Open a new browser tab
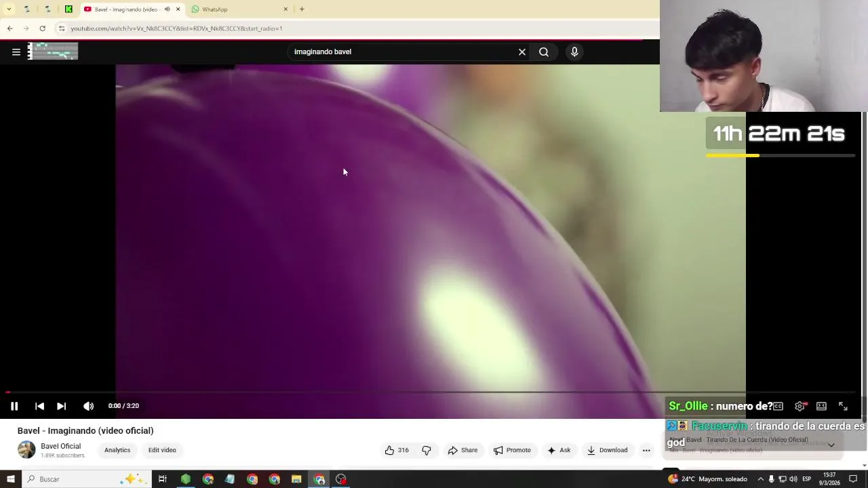The width and height of the screenshot is (868, 488). point(302,9)
